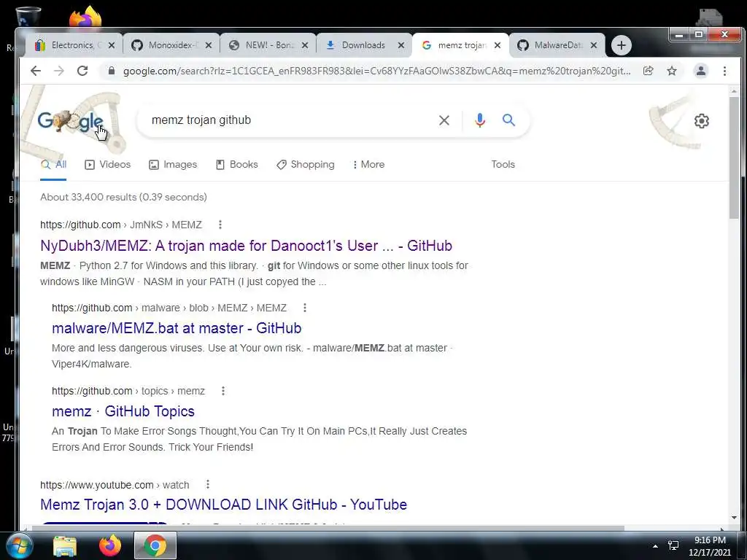Open options for github topics memz result
Image resolution: width=747 pixels, height=560 pixels.
click(x=223, y=391)
